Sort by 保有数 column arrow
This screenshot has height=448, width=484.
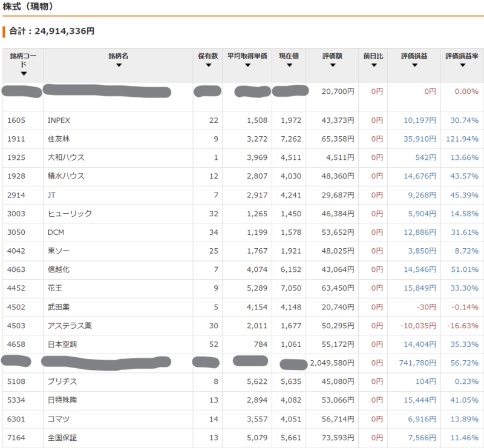coord(208,65)
